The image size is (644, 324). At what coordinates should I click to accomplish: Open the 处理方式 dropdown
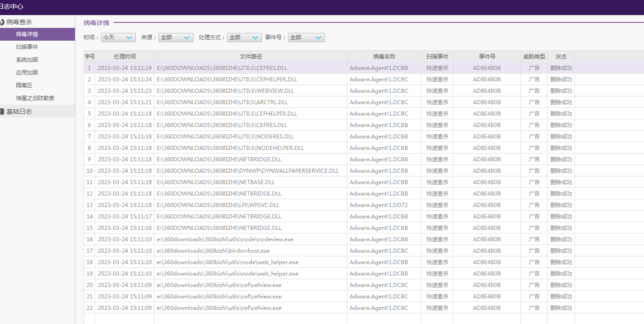(x=245, y=37)
